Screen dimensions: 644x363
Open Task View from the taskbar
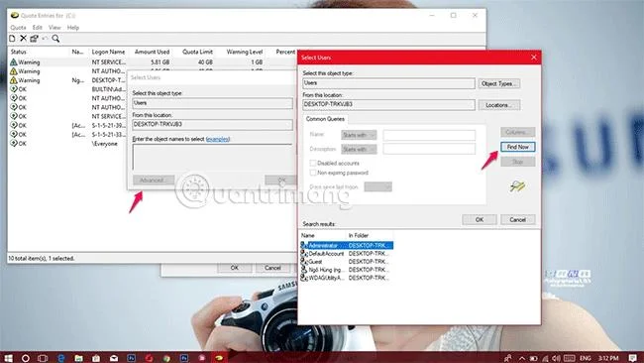click(x=43, y=358)
